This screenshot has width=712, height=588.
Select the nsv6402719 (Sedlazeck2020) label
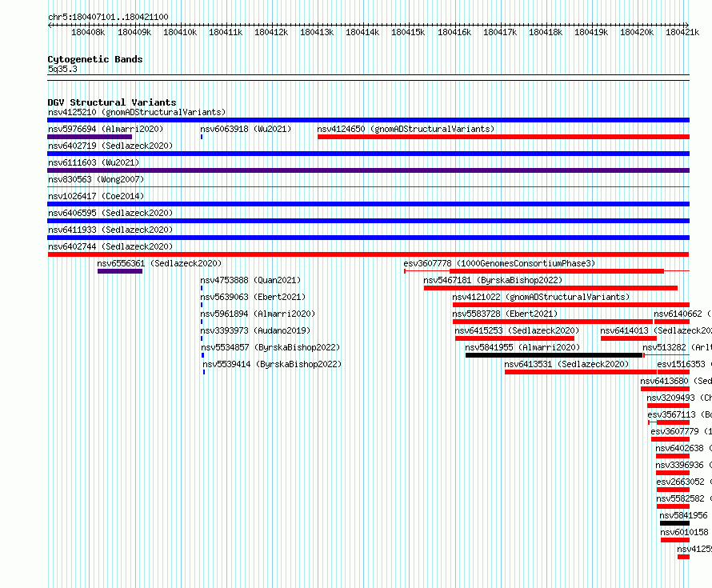[110, 146]
